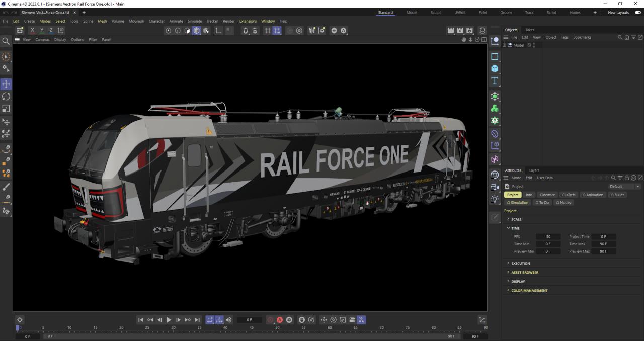This screenshot has height=341, width=644.
Task: Click the Camera object icon
Action: tap(495, 187)
